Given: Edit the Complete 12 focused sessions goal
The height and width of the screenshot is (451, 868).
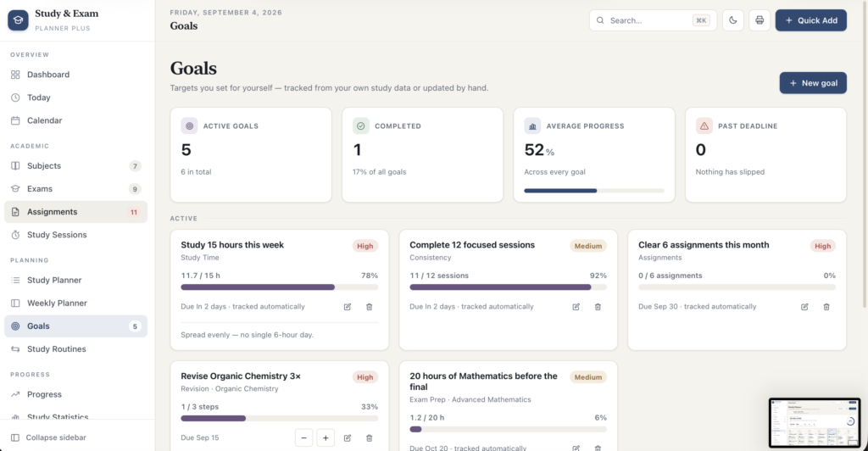Looking at the screenshot, I should tap(576, 307).
